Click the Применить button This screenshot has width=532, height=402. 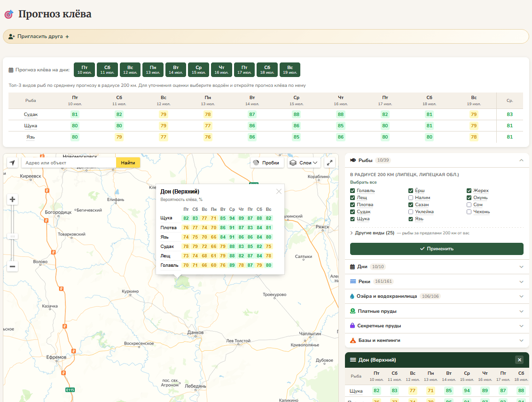437,249
